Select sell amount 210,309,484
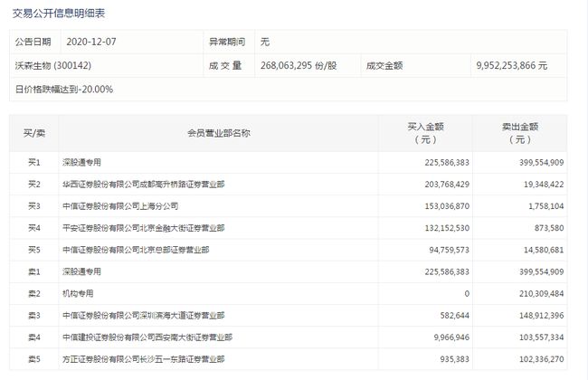This screenshot has width=588, height=380. (542, 293)
